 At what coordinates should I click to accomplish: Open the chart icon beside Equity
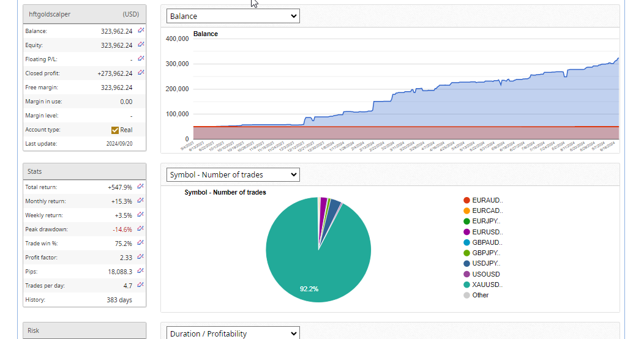[x=141, y=44]
